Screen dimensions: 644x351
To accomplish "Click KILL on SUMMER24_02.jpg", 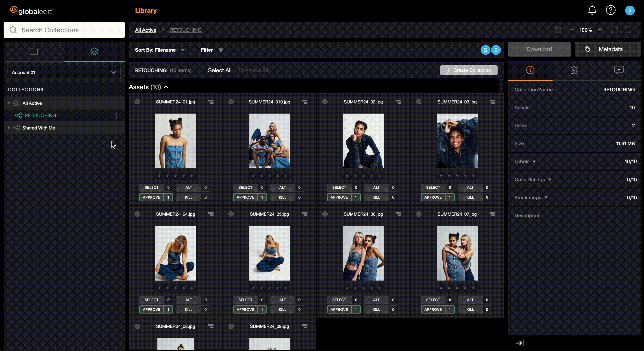I will 376,197.
